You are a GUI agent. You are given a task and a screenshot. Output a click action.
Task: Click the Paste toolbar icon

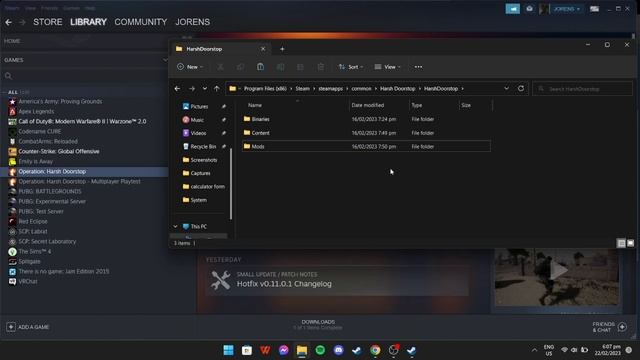coord(260,67)
